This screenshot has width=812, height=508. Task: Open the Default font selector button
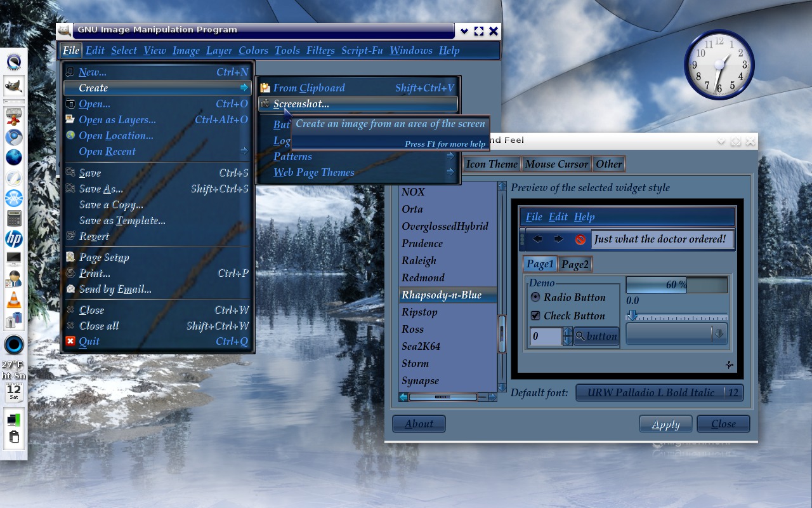(659, 392)
